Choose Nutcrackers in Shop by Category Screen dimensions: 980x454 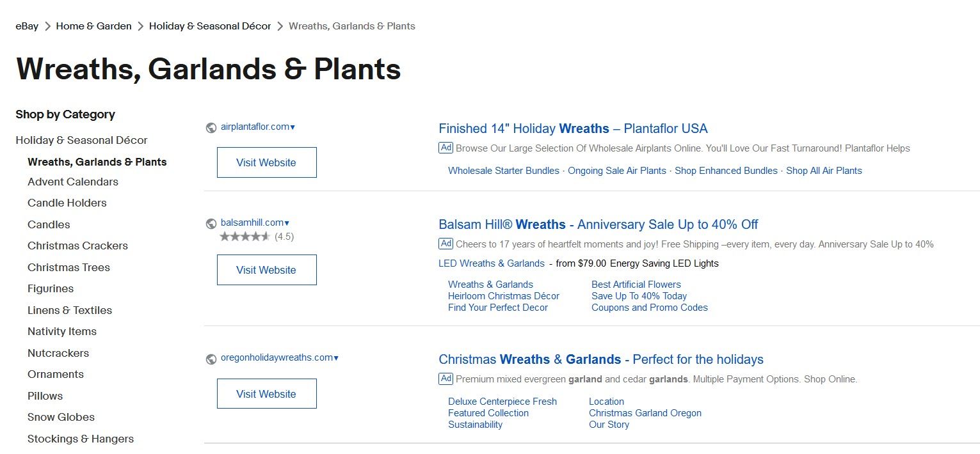58,353
